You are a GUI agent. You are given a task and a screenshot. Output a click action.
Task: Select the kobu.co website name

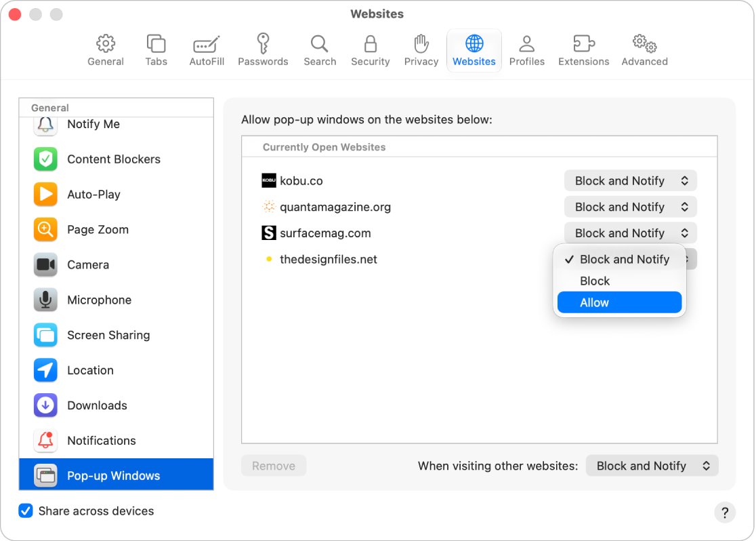301,181
